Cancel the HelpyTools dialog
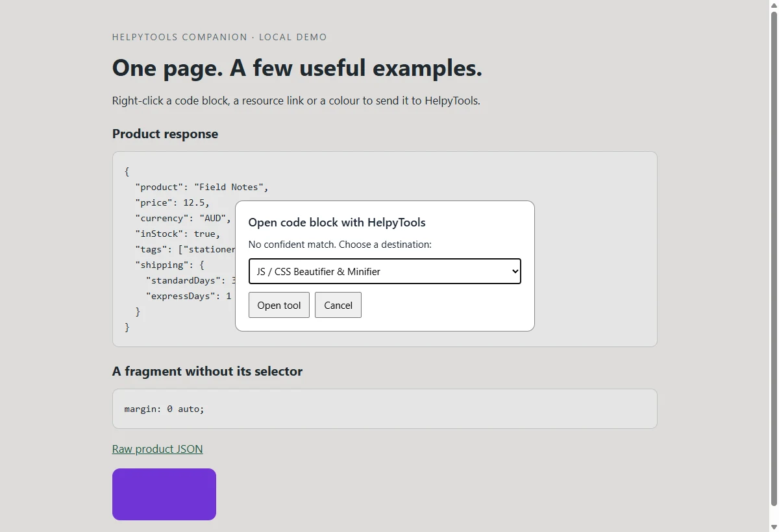The width and height of the screenshot is (779, 532). pos(338,305)
